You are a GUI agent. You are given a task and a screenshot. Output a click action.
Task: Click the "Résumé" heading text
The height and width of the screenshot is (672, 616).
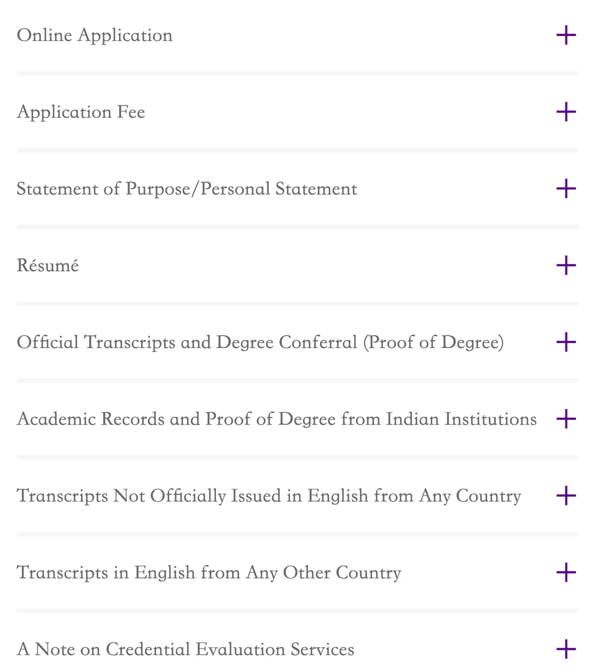pyautogui.click(x=48, y=265)
